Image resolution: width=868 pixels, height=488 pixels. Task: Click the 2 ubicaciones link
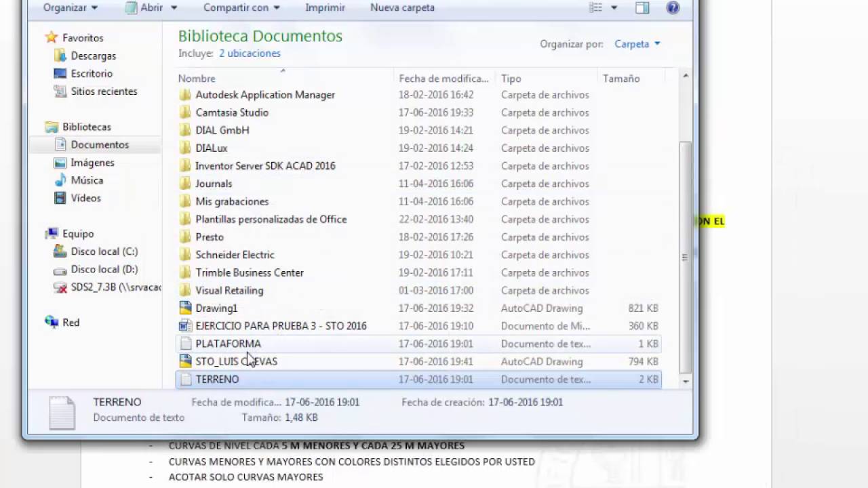[250, 53]
